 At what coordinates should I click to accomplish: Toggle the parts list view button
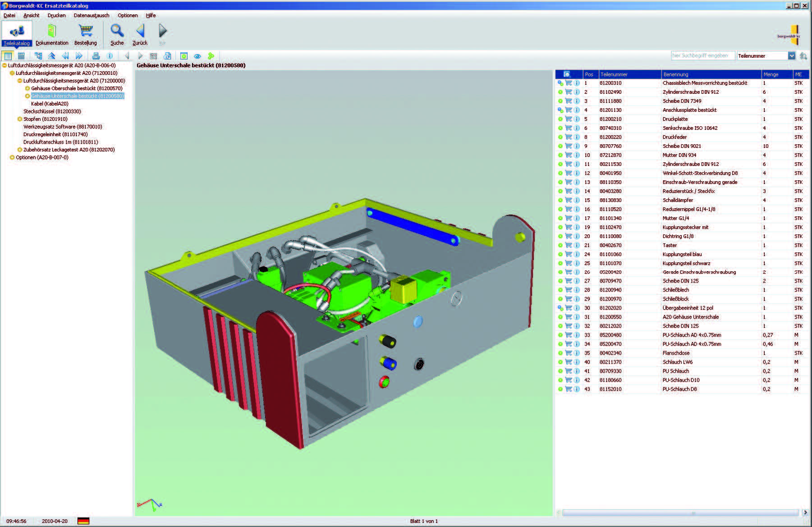(8, 56)
